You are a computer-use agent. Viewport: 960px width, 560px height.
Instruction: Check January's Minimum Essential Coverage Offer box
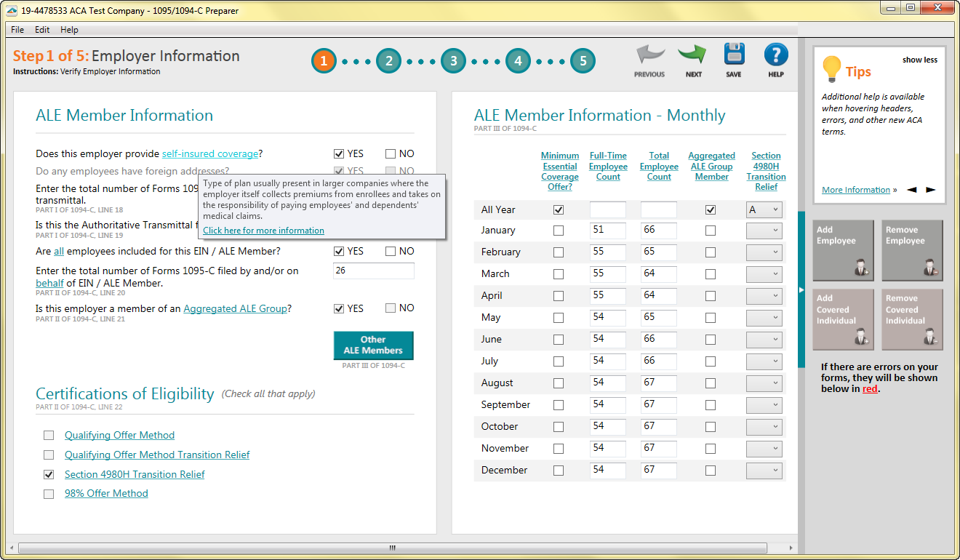(x=558, y=230)
